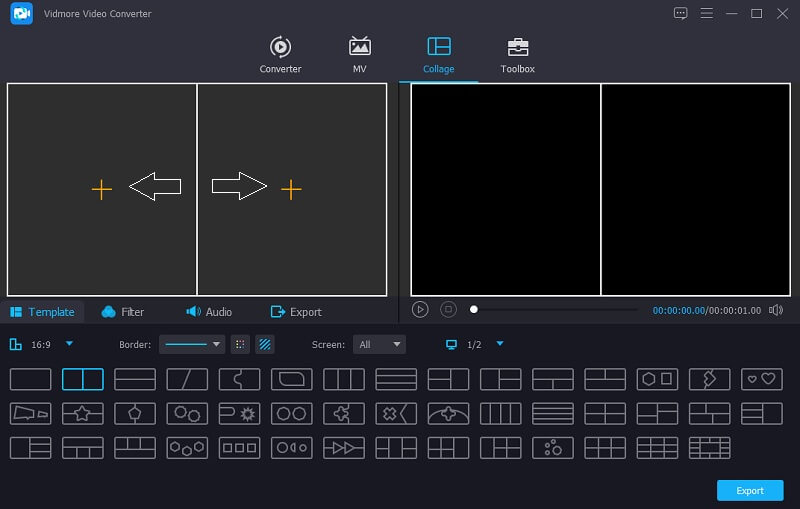Add video to the left collage pane
Screen dimensions: 800x509
pyautogui.click(x=101, y=189)
